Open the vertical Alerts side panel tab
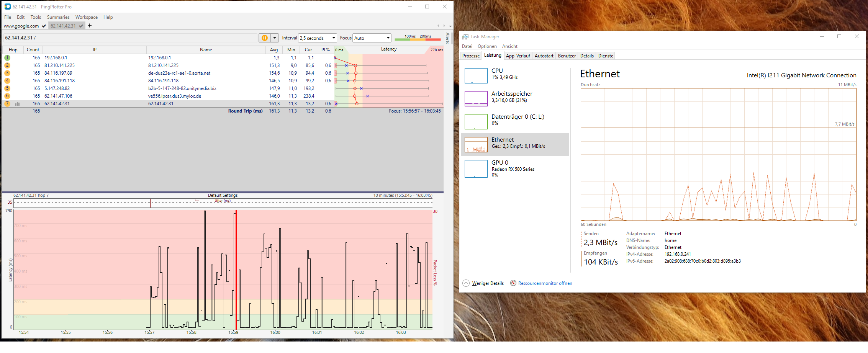 click(x=447, y=38)
